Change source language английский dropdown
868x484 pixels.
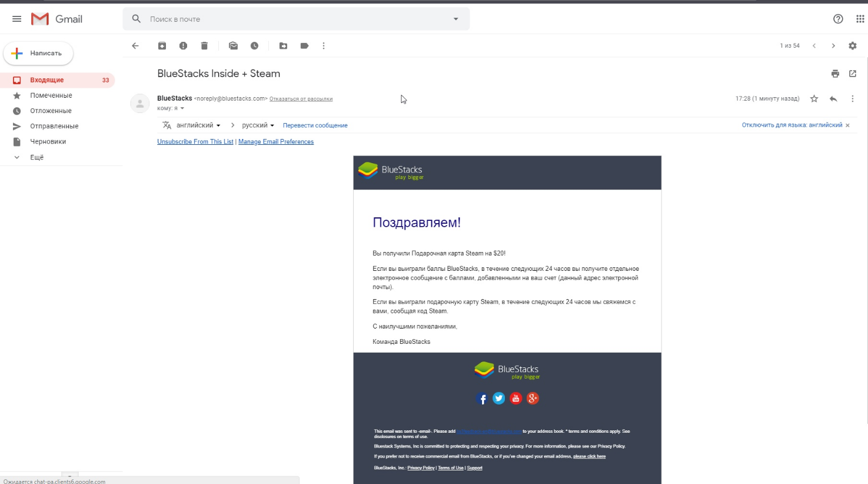(x=198, y=125)
